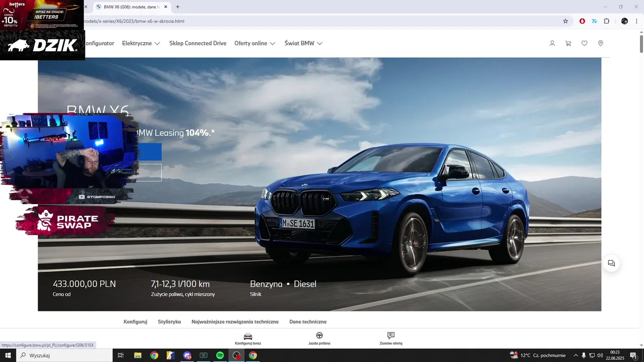The height and width of the screenshot is (362, 644).
Task: Open Task View in the taskbar
Action: click(121, 355)
